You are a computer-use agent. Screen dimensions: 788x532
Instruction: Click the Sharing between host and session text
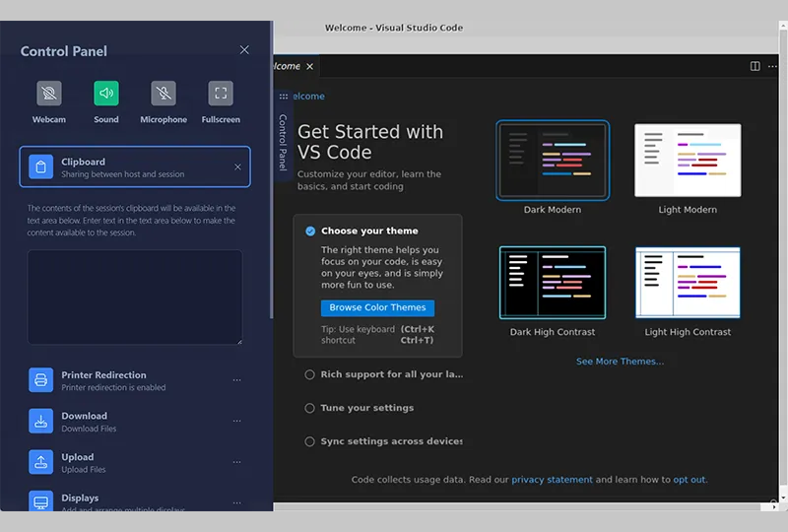[x=122, y=174]
